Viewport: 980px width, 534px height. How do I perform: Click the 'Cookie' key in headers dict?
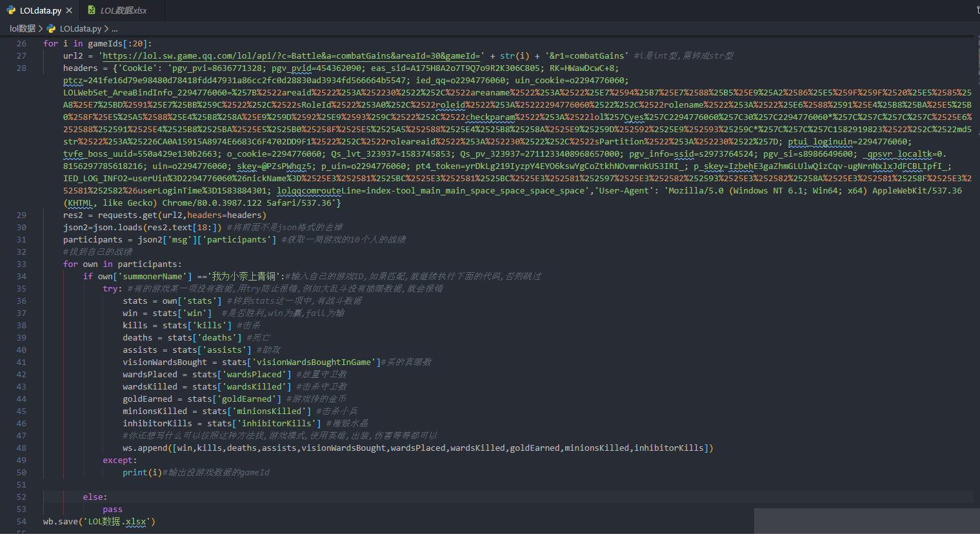pos(137,68)
